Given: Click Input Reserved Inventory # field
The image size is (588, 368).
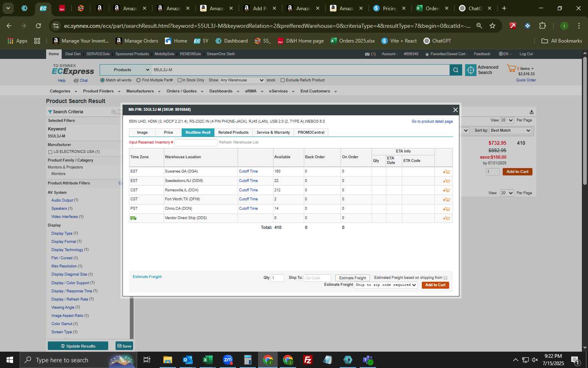Looking at the screenshot, I should pyautogui.click(x=196, y=142).
